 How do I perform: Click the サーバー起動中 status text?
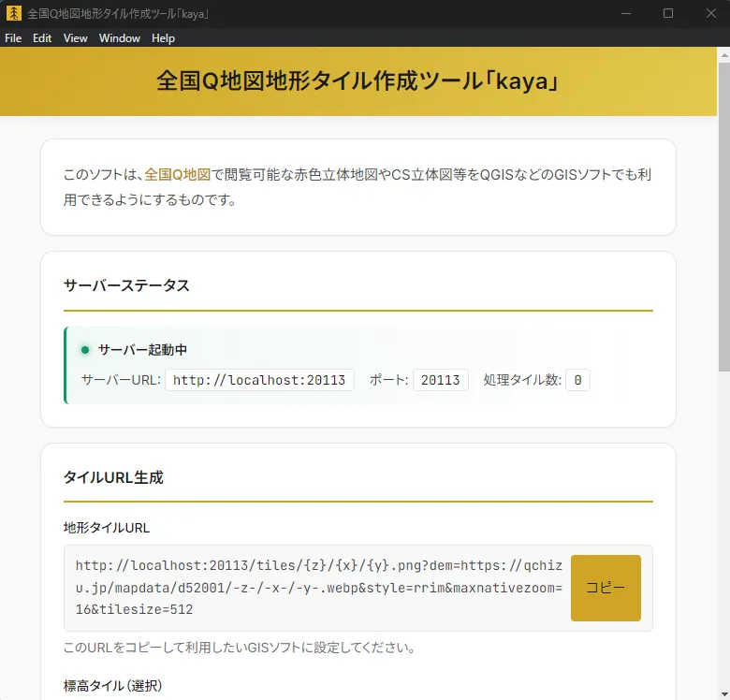tap(142, 350)
